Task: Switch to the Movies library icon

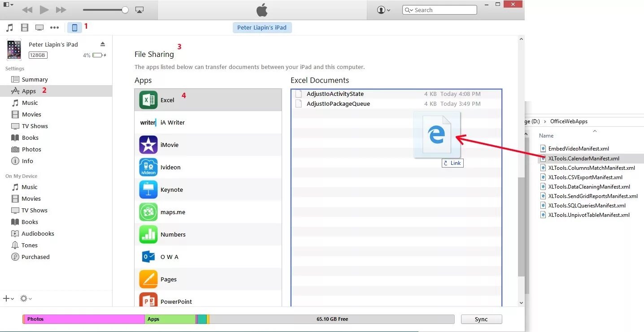Action: click(25, 28)
